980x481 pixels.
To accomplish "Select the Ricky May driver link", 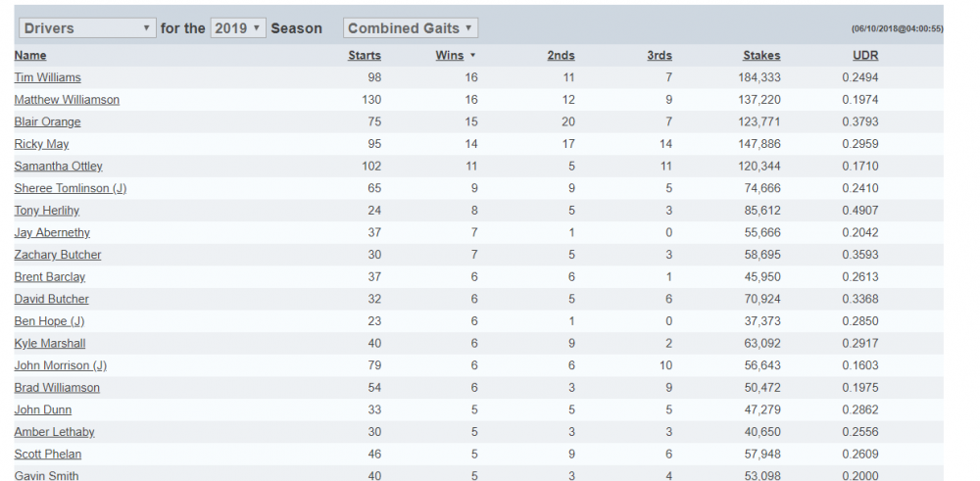I will [41, 144].
